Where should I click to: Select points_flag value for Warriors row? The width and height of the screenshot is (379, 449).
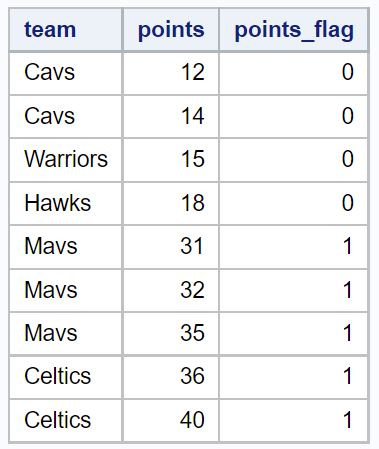click(x=294, y=160)
